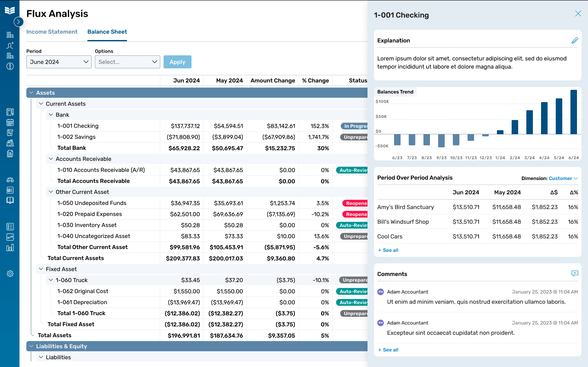
Task: Add a new comment via comment icon
Action: (x=575, y=274)
